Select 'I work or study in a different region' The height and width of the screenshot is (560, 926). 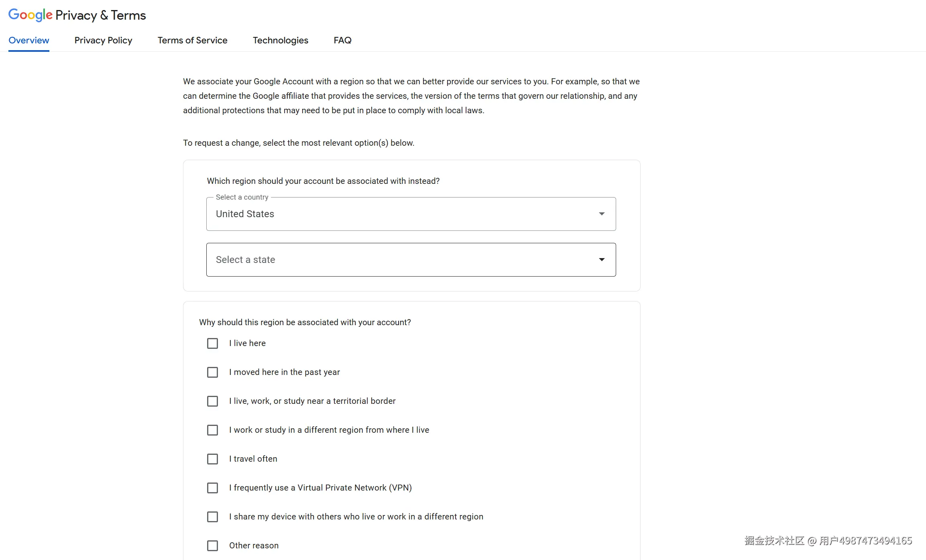[x=212, y=430]
